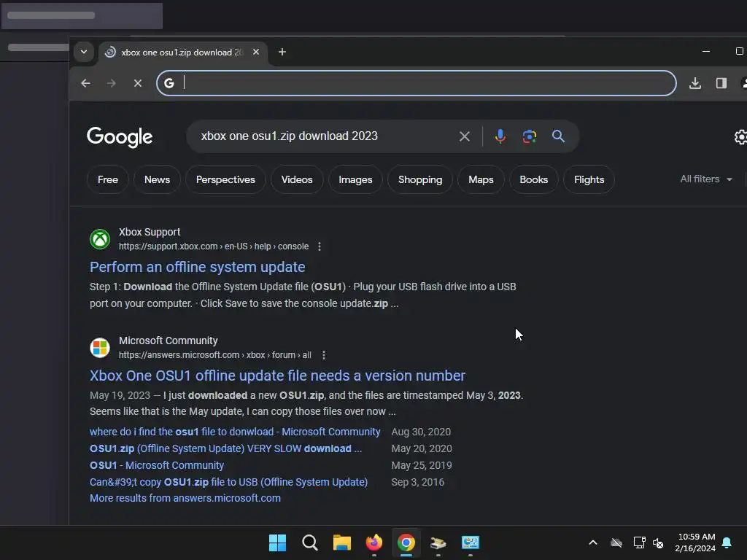This screenshot has height=560, width=747.
Task: Click the network display tray icon
Action: (639, 542)
